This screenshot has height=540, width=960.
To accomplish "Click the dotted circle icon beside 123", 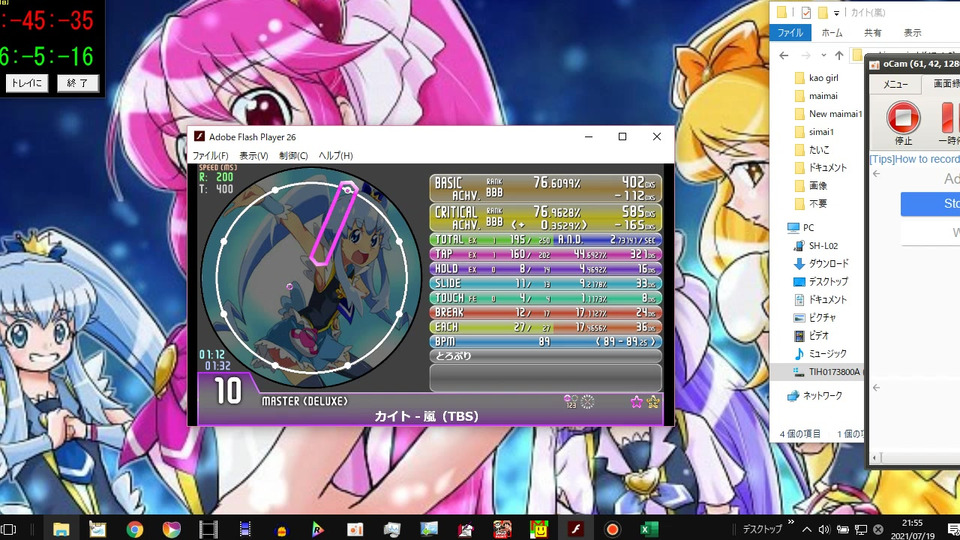I will click(x=588, y=402).
